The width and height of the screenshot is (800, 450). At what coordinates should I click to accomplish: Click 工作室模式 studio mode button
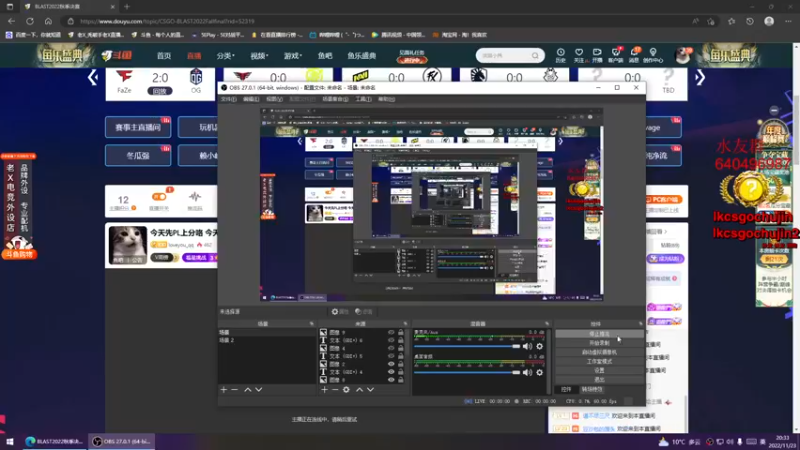pyautogui.click(x=599, y=361)
